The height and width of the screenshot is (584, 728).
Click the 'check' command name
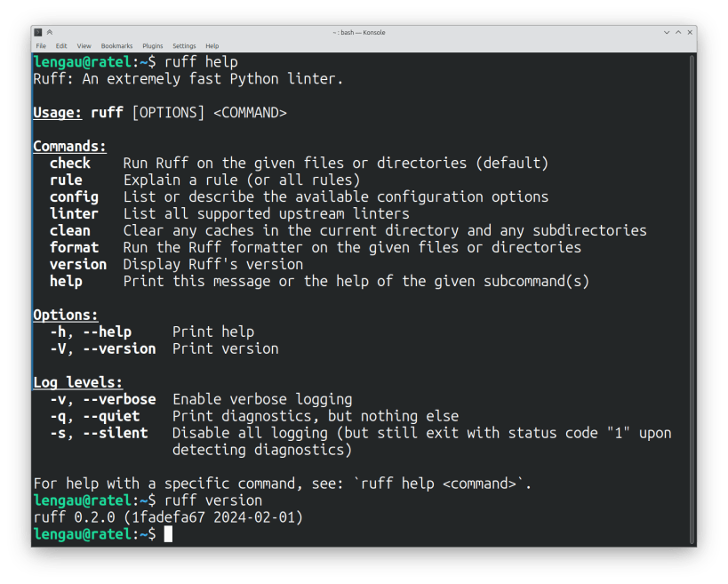(70, 164)
